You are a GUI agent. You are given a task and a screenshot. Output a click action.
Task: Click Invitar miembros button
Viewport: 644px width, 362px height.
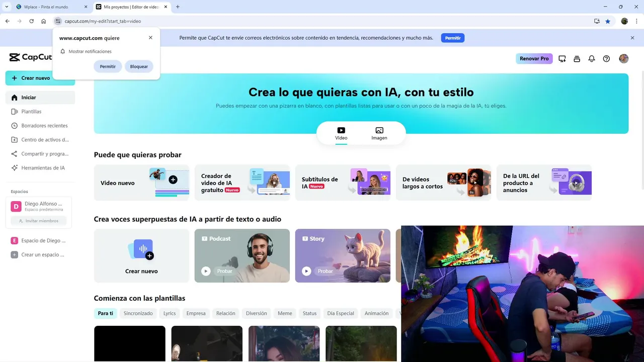[38, 221]
